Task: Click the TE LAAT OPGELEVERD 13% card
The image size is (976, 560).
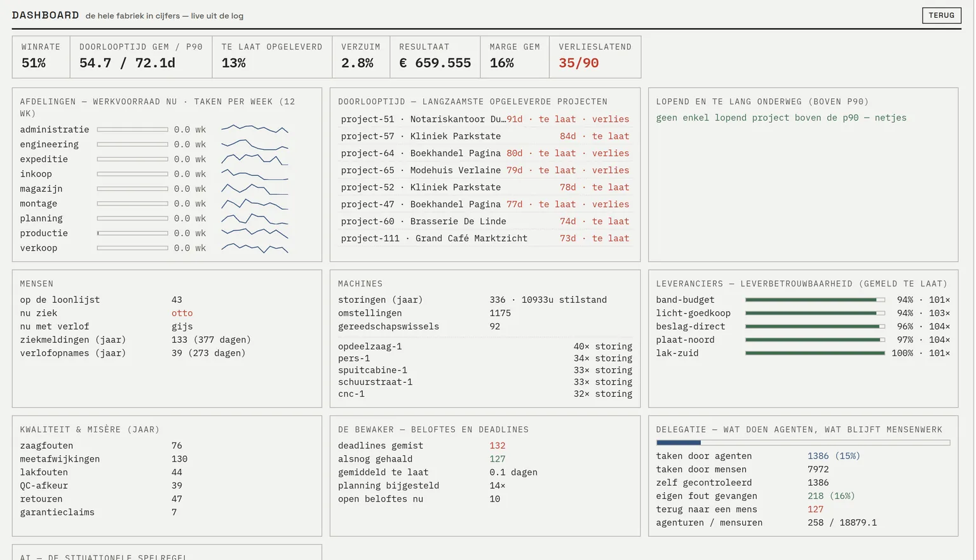Action: coord(272,57)
